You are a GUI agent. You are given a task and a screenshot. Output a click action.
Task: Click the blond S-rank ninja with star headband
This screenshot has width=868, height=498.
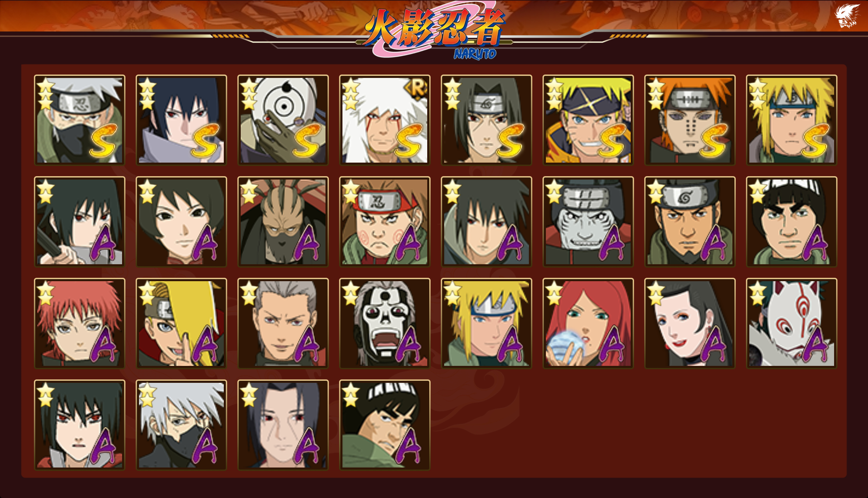[588, 120]
